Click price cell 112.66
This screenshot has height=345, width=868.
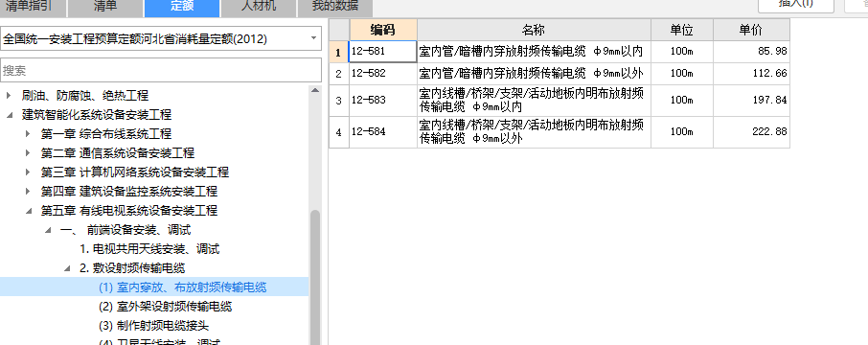(751, 73)
